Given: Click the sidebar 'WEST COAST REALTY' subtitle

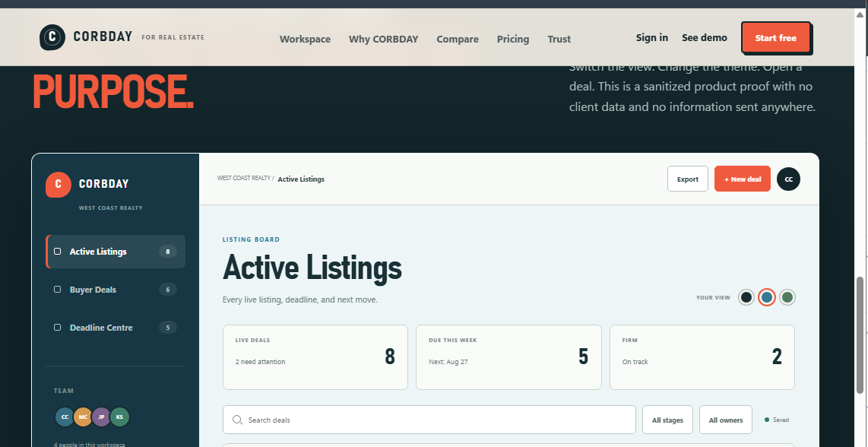Looking at the screenshot, I should (111, 208).
